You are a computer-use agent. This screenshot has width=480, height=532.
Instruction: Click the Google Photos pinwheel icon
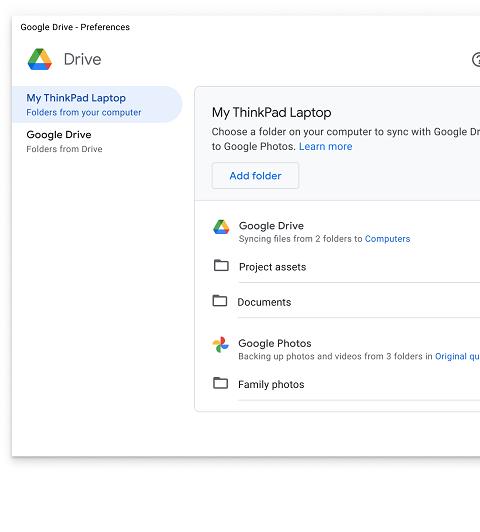pos(221,344)
